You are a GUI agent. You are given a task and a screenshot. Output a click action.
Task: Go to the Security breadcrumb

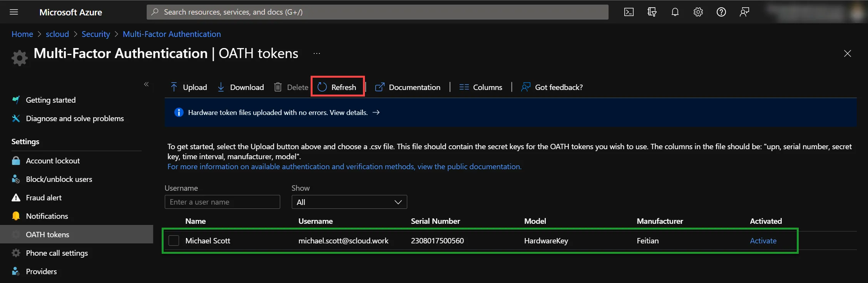[x=96, y=34]
